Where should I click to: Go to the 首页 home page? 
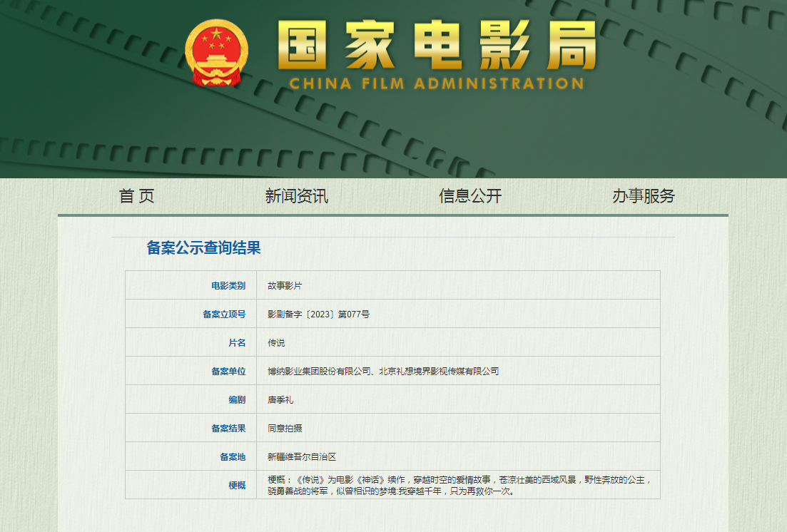(136, 196)
